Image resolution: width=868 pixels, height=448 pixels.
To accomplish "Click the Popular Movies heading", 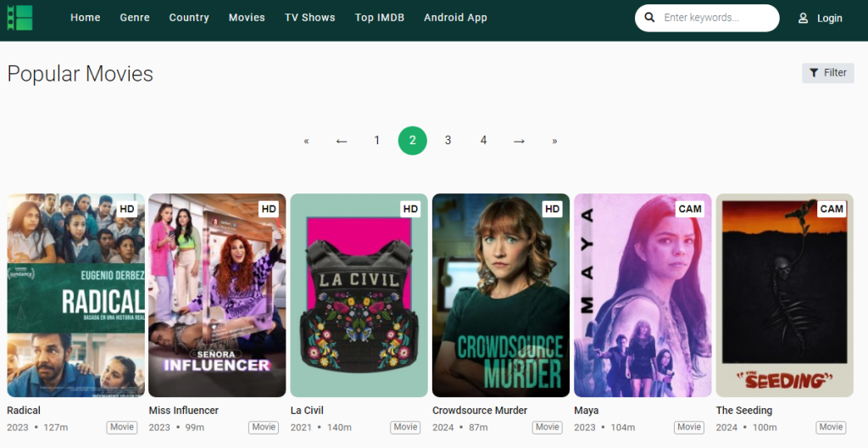I will coord(81,74).
